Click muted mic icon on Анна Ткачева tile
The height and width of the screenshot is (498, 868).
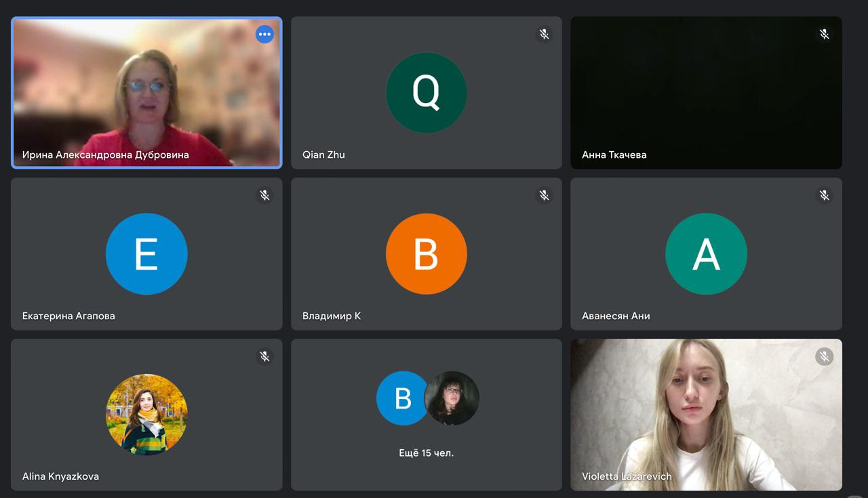coord(824,34)
